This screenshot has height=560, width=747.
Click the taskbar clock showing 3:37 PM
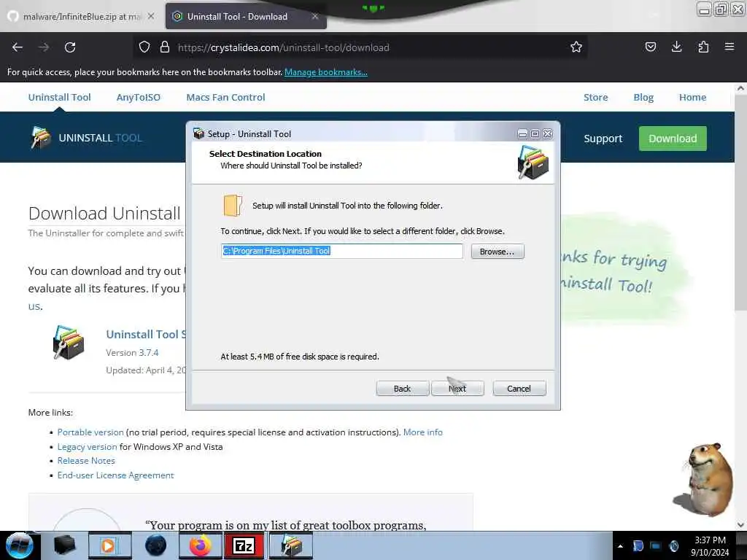(710, 546)
